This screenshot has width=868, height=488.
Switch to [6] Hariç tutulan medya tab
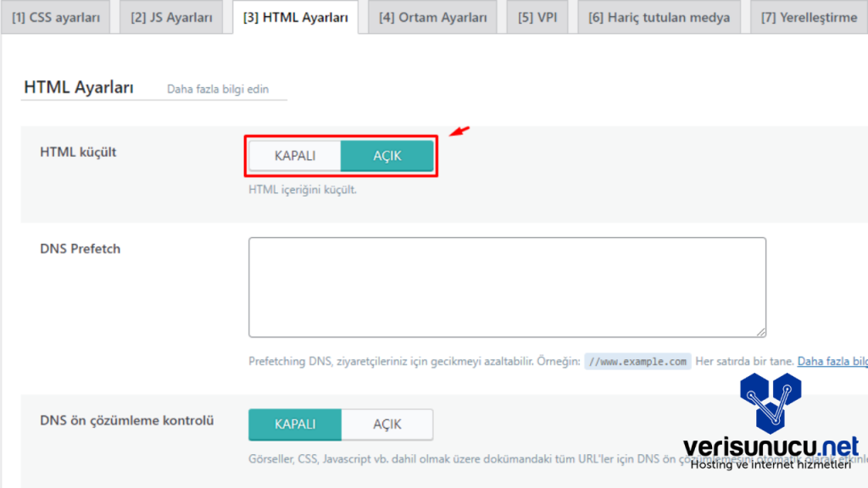coord(659,17)
